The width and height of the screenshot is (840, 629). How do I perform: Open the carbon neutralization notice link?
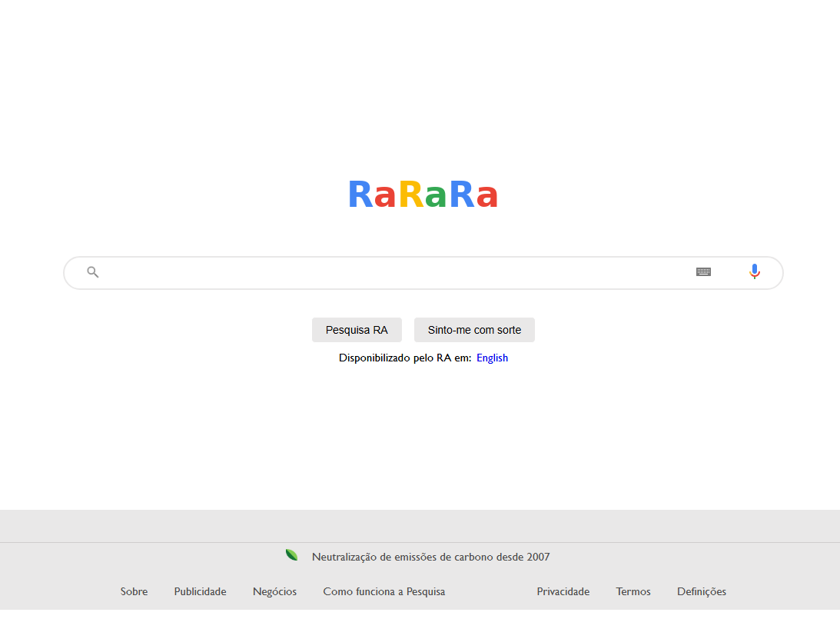pyautogui.click(x=430, y=557)
